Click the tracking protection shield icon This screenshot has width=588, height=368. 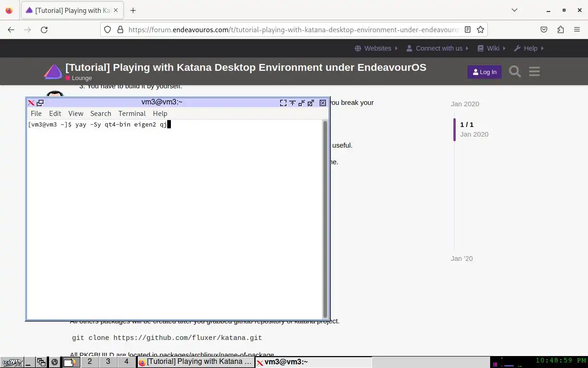[x=107, y=29]
